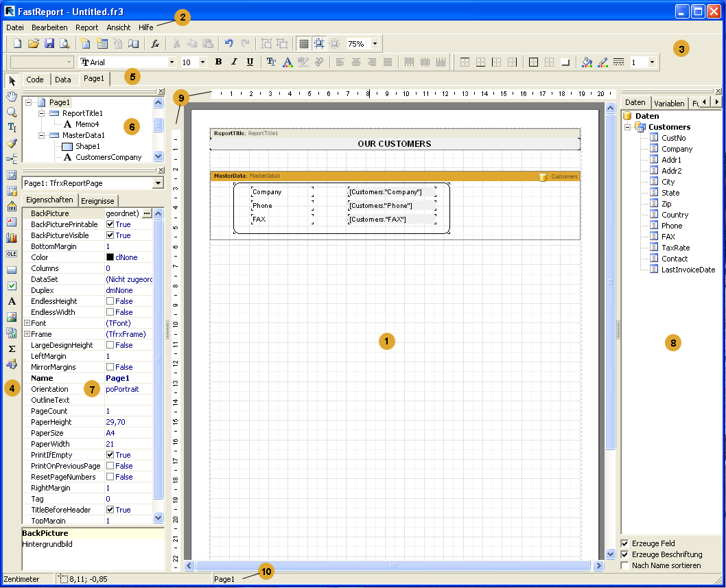Screen dimensions: 726x588
Task: Click the Format Painter brush tool
Action: coord(12,143)
